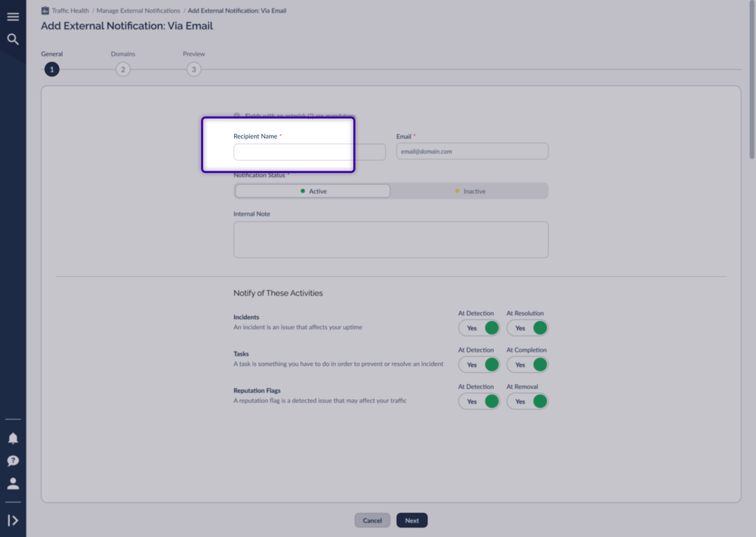756x537 pixels.
Task: Set notification status to Active
Action: coord(312,191)
